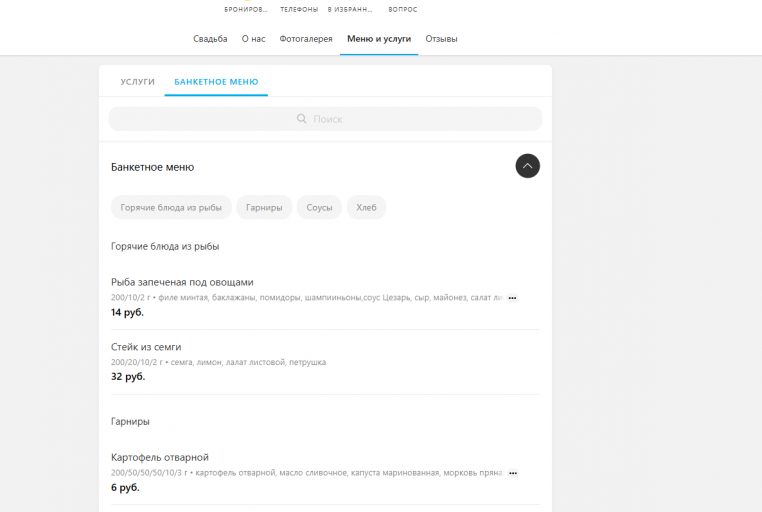Click the 6 руб. price
This screenshot has width=762, height=512.
tap(125, 487)
